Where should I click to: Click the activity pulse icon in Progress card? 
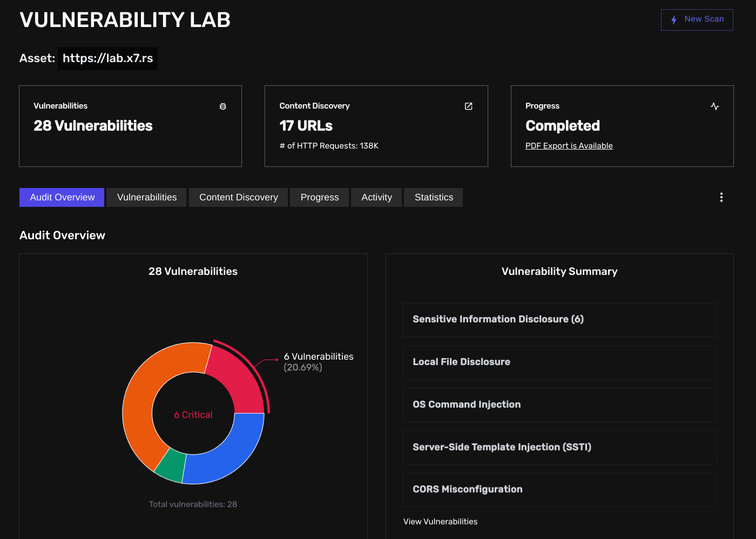click(x=715, y=106)
